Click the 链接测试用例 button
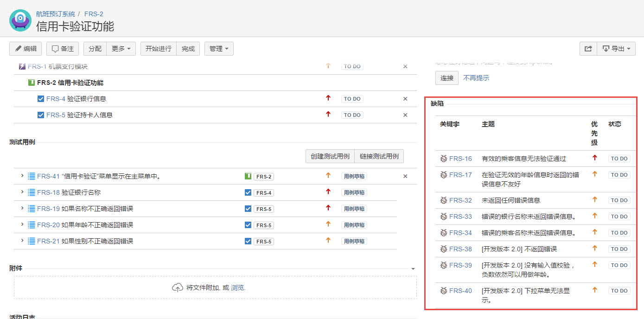Image resolution: width=644 pixels, height=319 pixels. pos(379,156)
